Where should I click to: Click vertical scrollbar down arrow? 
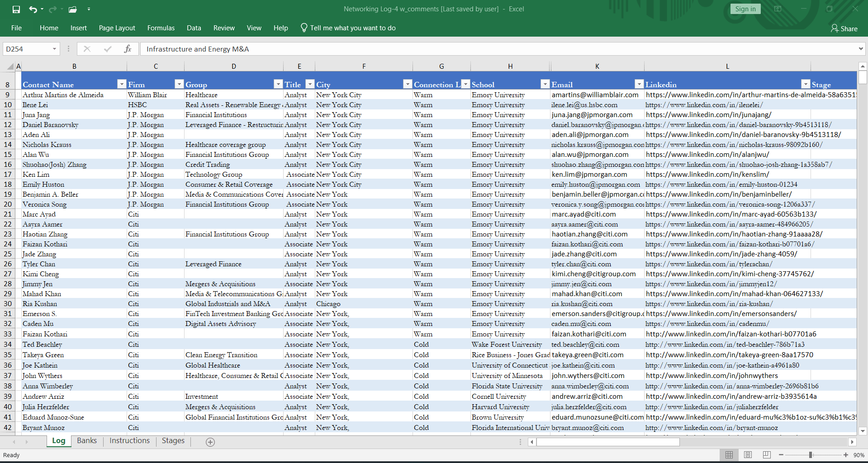[x=863, y=431]
